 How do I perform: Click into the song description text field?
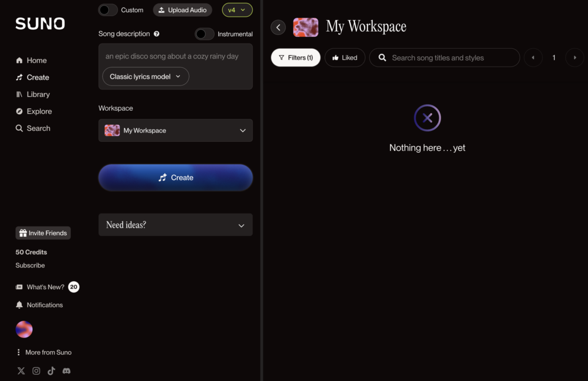[176, 56]
